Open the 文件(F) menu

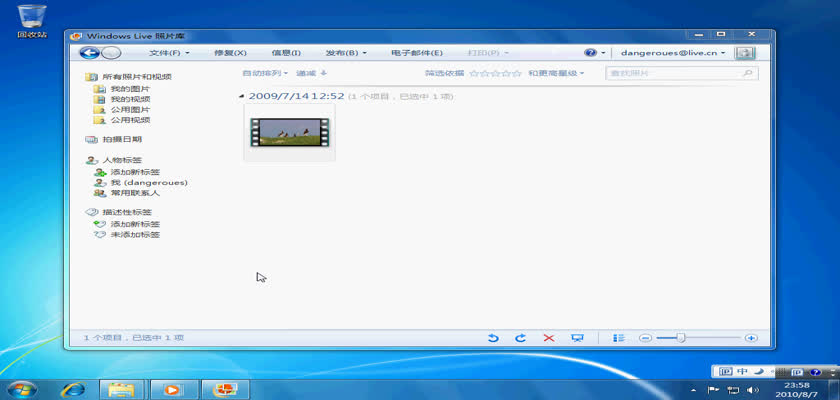(x=169, y=53)
